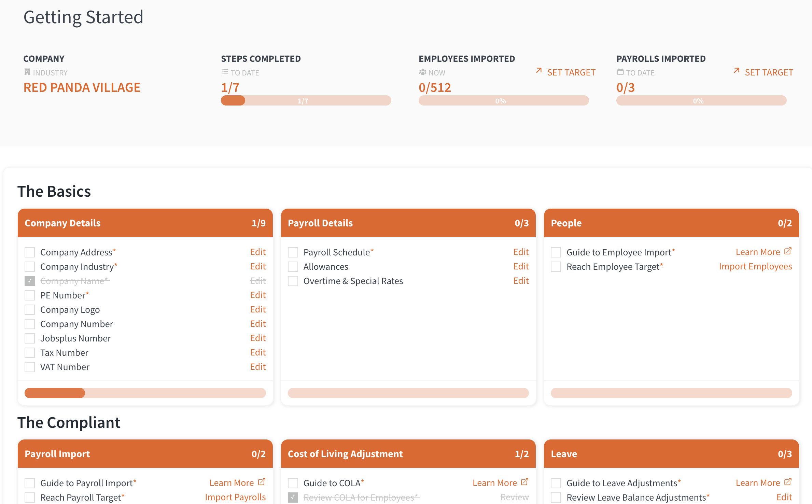Open the Import Payrolls link
The width and height of the screenshot is (812, 504).
235,497
